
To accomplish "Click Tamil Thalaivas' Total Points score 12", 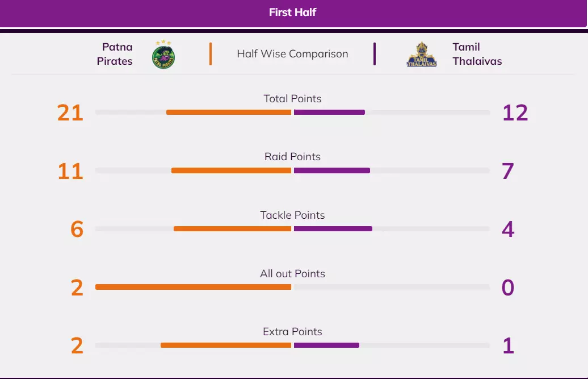I will [515, 113].
